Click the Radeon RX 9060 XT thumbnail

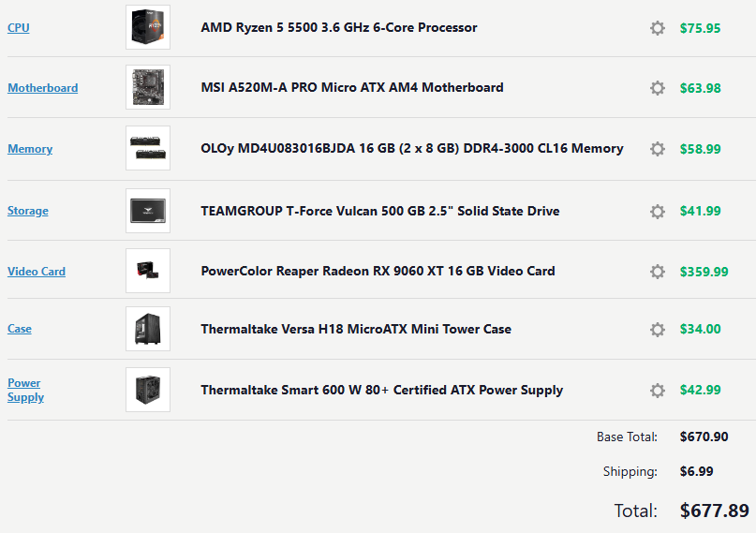(148, 271)
